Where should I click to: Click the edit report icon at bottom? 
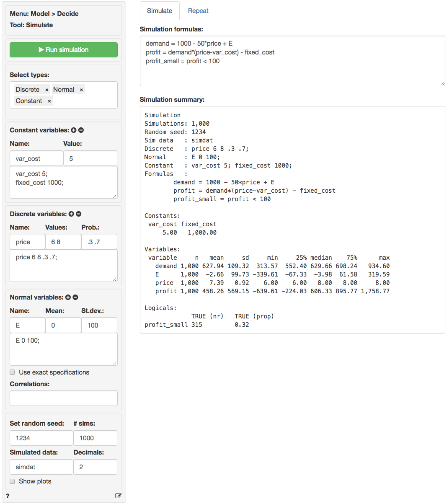(x=118, y=496)
